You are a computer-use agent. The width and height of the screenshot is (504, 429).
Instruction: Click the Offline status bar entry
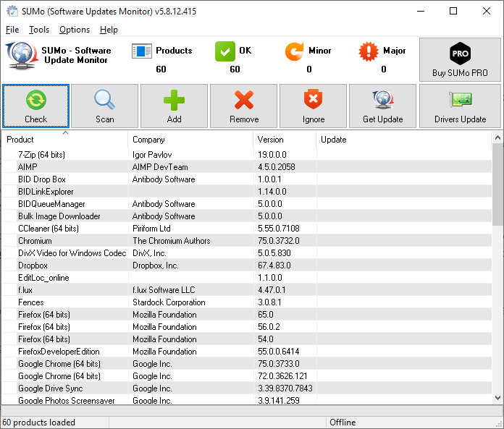343,422
